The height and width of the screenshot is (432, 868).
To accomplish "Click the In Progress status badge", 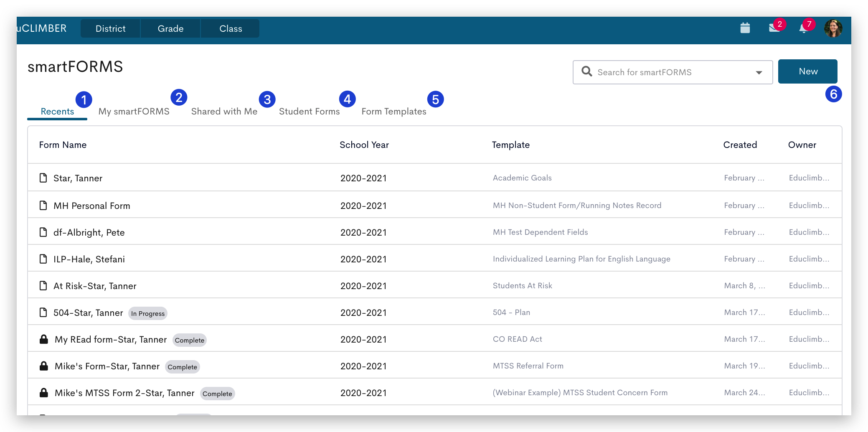I will 148,313.
